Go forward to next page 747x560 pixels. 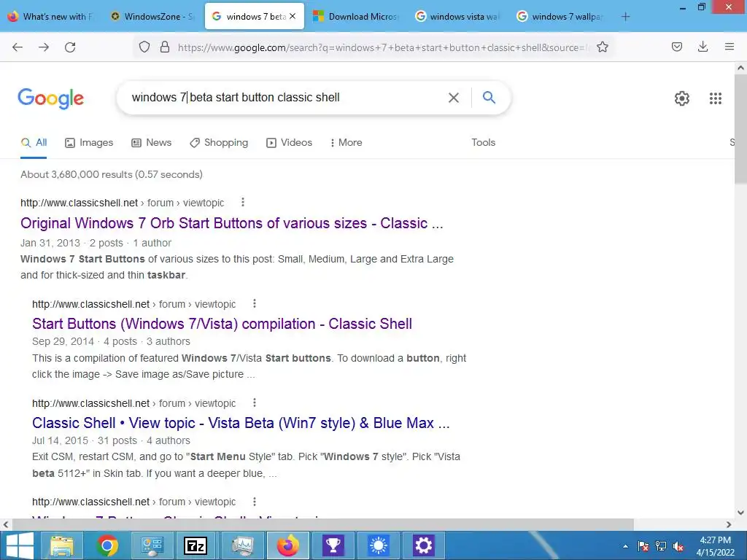(44, 47)
